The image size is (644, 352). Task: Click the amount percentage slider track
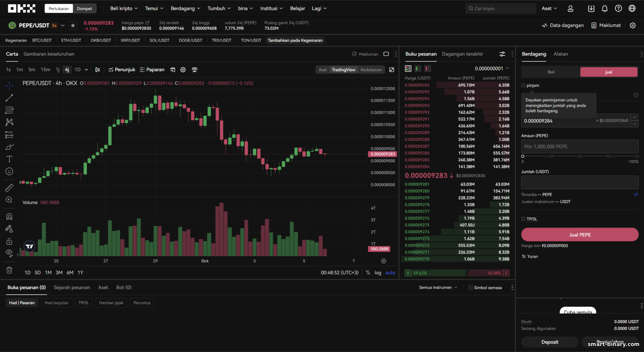tap(580, 156)
